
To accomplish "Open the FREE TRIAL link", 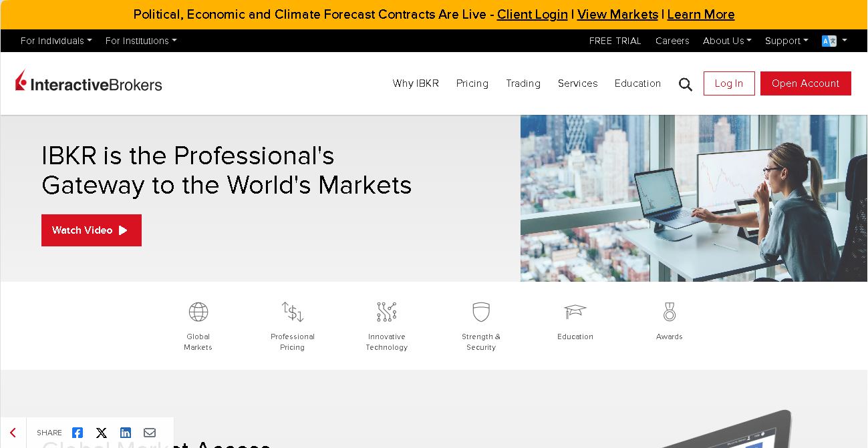I will tap(615, 41).
